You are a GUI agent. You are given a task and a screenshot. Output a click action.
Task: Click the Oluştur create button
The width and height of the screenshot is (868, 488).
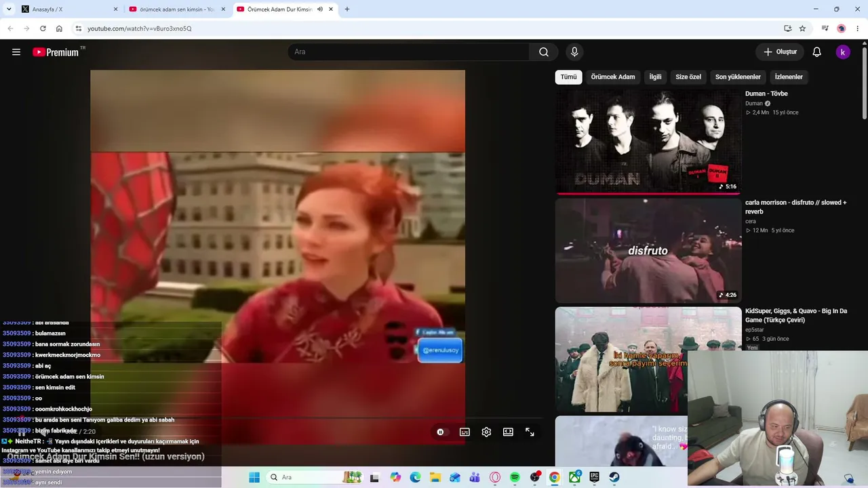(x=780, y=52)
